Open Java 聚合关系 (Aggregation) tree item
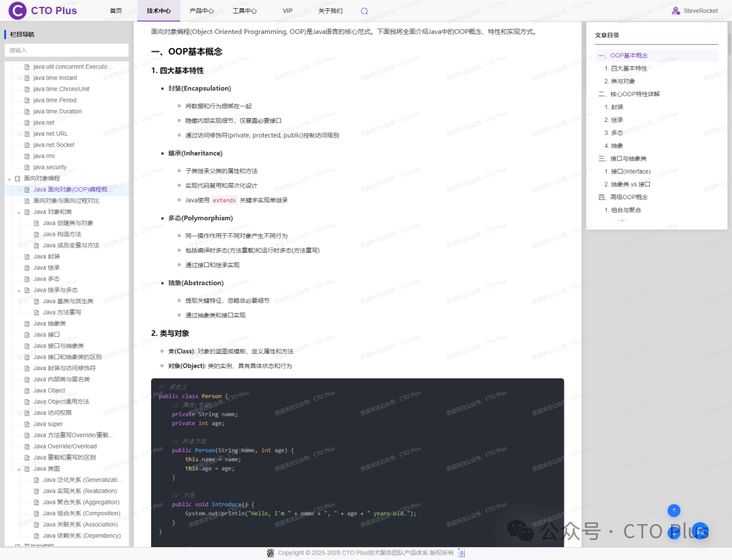 [x=81, y=502]
